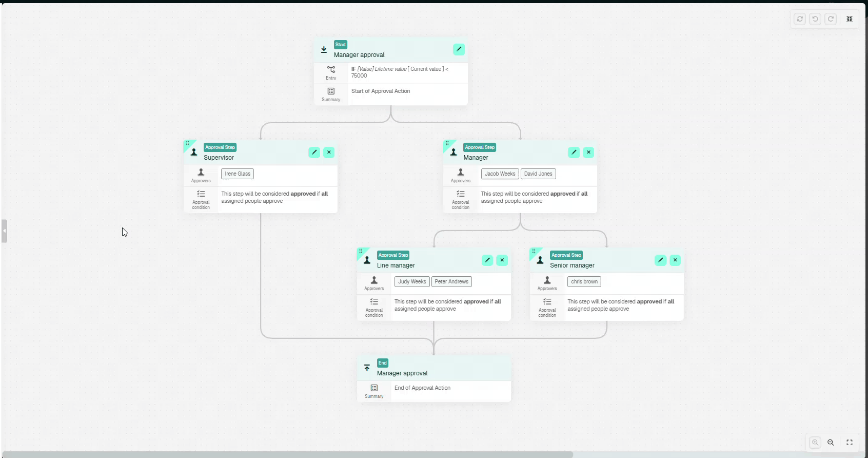This screenshot has width=868, height=458.
Task: Select the chris brown approver tag
Action: [584, 281]
